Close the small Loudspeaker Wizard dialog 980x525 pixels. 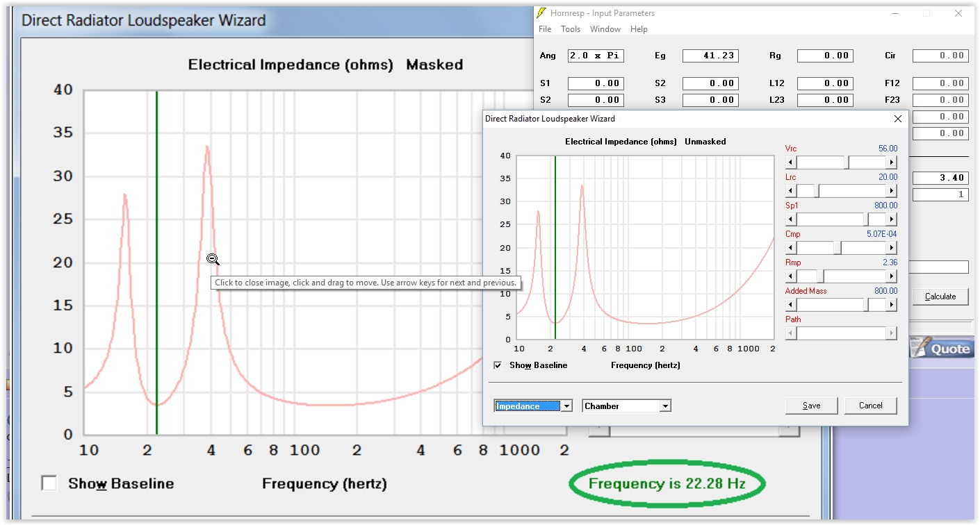(x=897, y=119)
